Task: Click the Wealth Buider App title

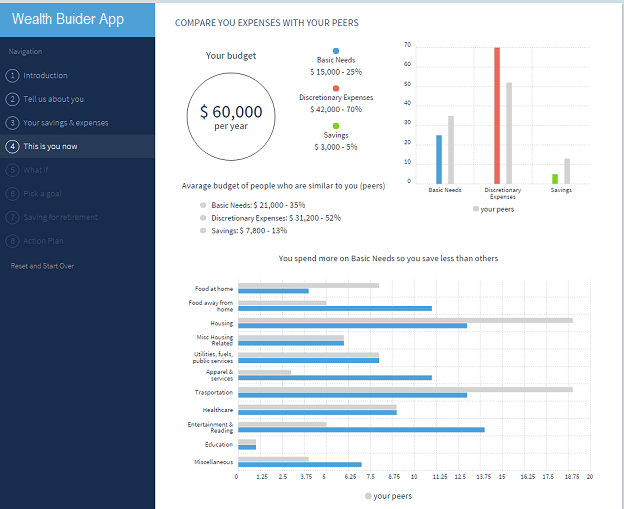Action: point(68,19)
